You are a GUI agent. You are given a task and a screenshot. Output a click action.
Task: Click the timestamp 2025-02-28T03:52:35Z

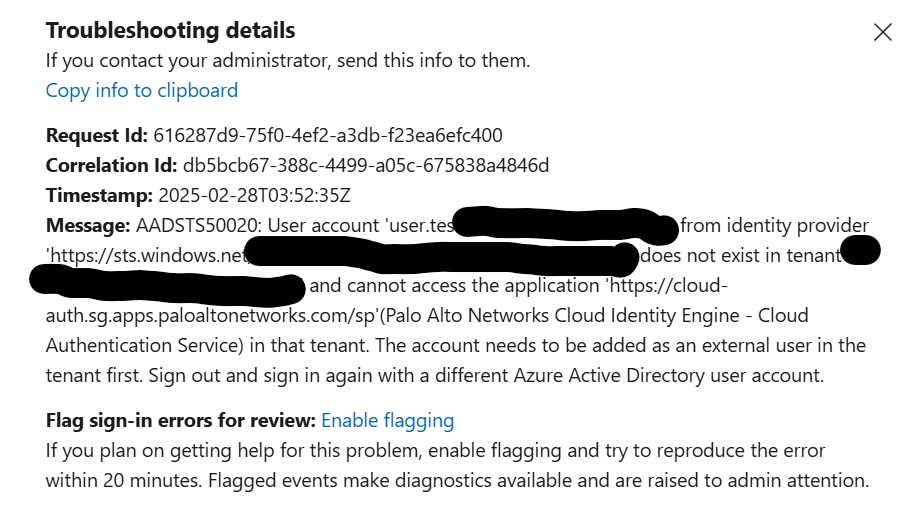pos(267,195)
